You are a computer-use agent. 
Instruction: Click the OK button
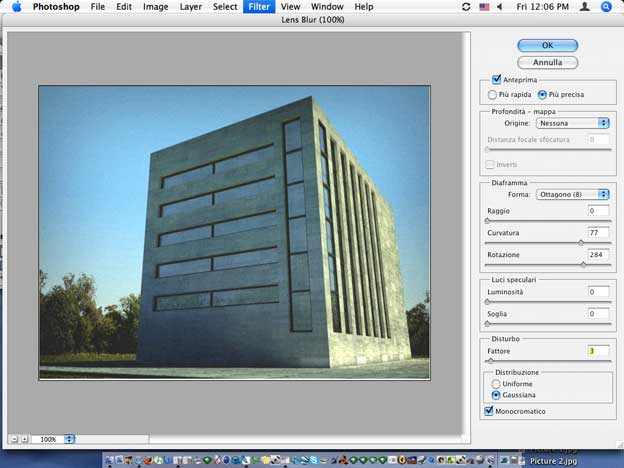(547, 45)
